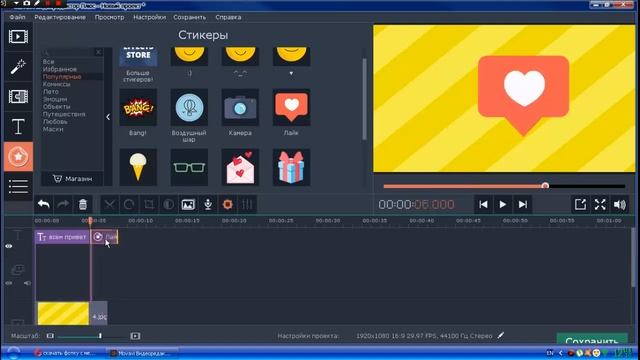Split clip with scissors icon
Image resolution: width=640 pixels, height=360 pixels.
pyautogui.click(x=109, y=204)
